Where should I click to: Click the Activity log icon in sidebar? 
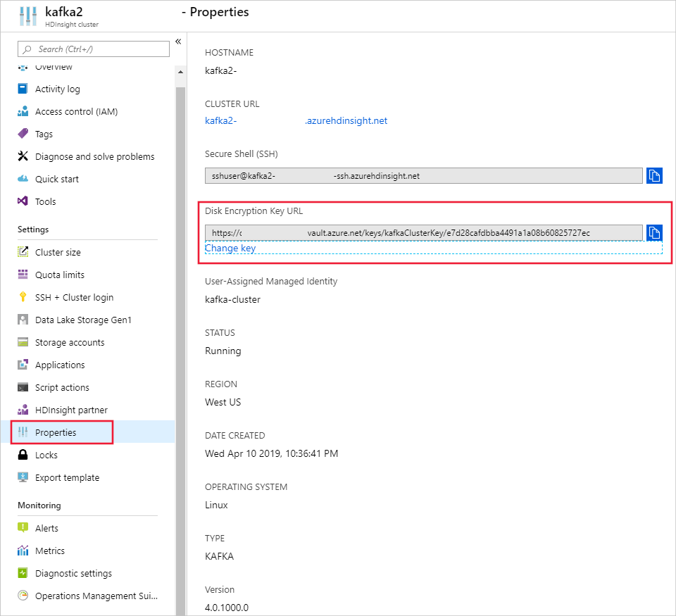click(23, 89)
